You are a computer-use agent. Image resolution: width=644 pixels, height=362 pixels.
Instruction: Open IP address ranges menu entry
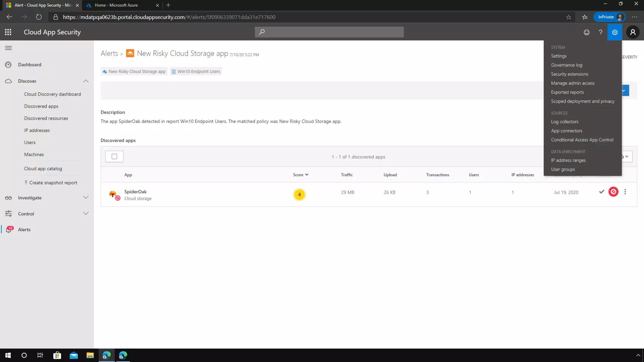568,160
